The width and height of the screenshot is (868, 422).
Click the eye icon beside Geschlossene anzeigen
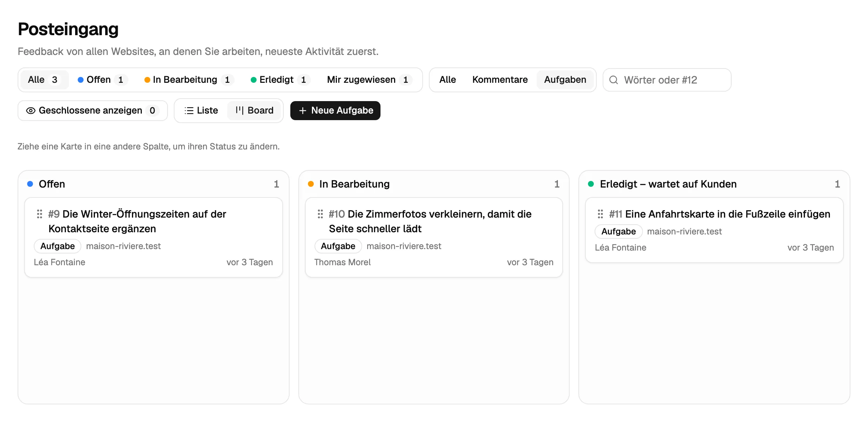coord(31,111)
